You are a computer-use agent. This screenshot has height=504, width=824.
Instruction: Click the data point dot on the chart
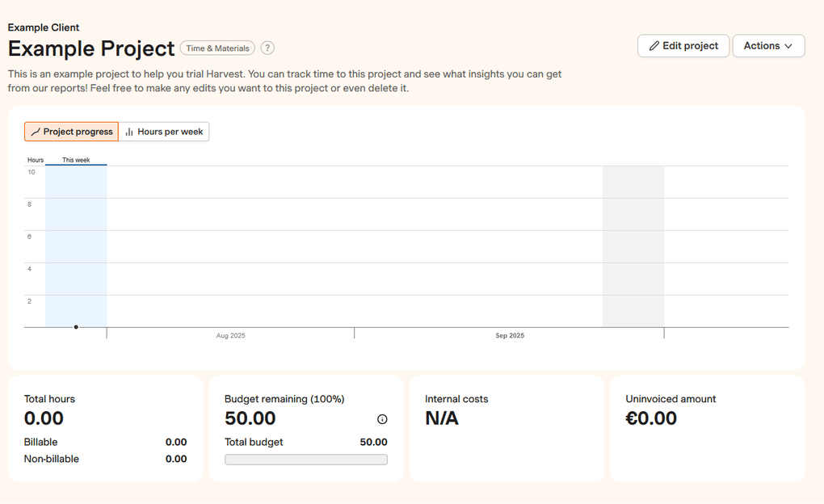point(75,326)
